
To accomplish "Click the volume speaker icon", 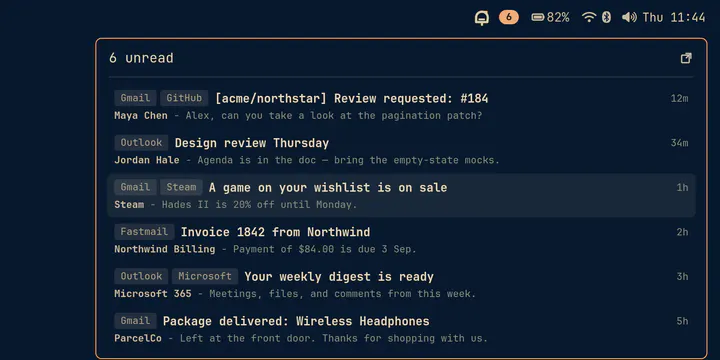I will tap(629, 17).
